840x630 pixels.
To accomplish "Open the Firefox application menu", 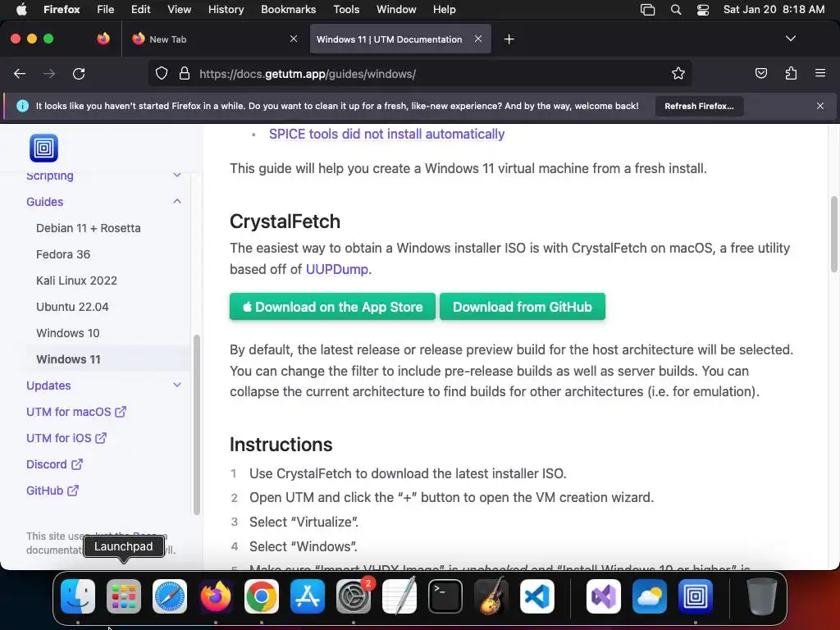I will click(820, 73).
